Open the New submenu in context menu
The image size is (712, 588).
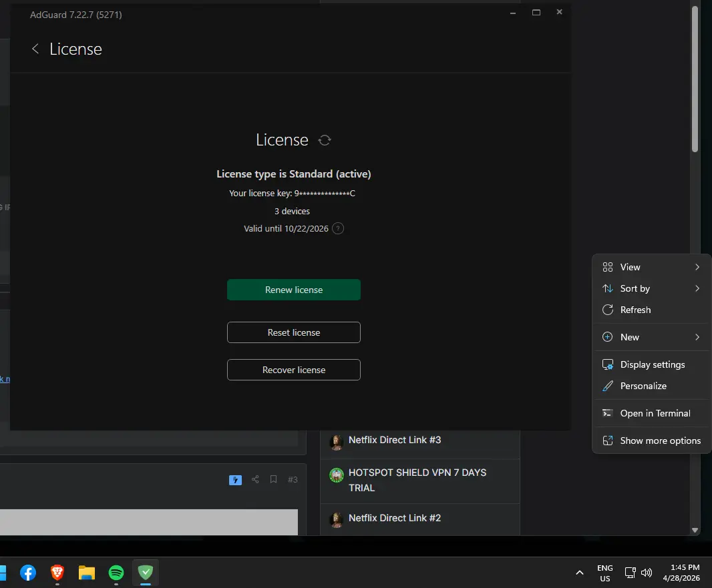(651, 337)
